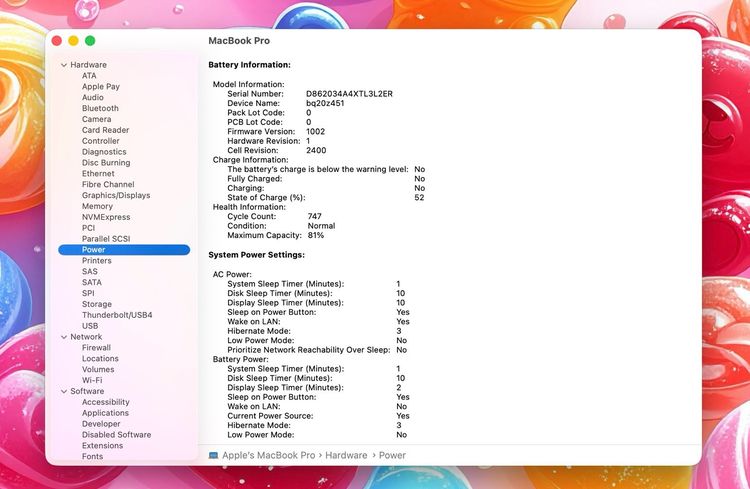Open Firewall under Network
This screenshot has height=489, width=750.
pyautogui.click(x=96, y=348)
